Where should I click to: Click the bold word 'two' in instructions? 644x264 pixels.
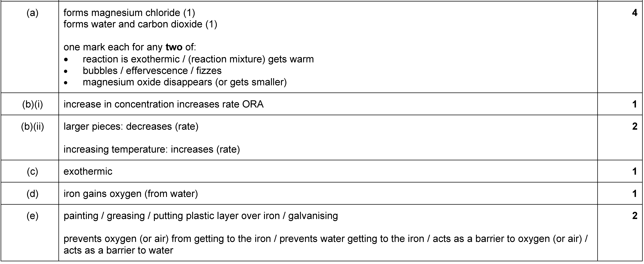tap(174, 47)
